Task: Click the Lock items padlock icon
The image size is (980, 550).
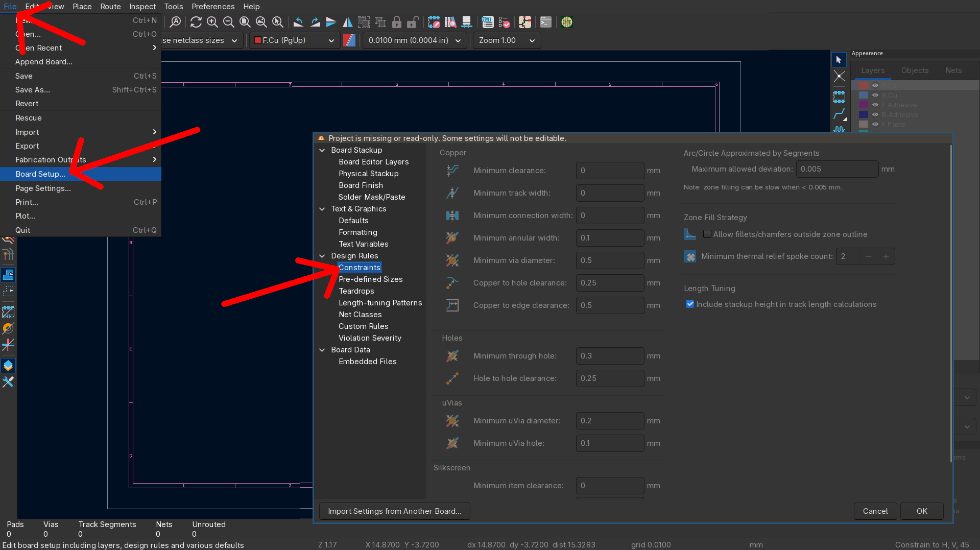Action: (x=396, y=22)
